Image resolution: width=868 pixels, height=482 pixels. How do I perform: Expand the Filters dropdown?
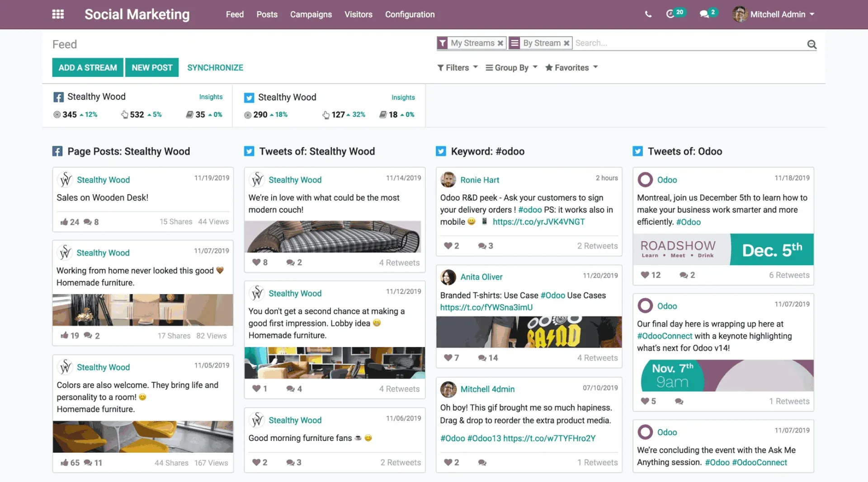click(x=457, y=68)
